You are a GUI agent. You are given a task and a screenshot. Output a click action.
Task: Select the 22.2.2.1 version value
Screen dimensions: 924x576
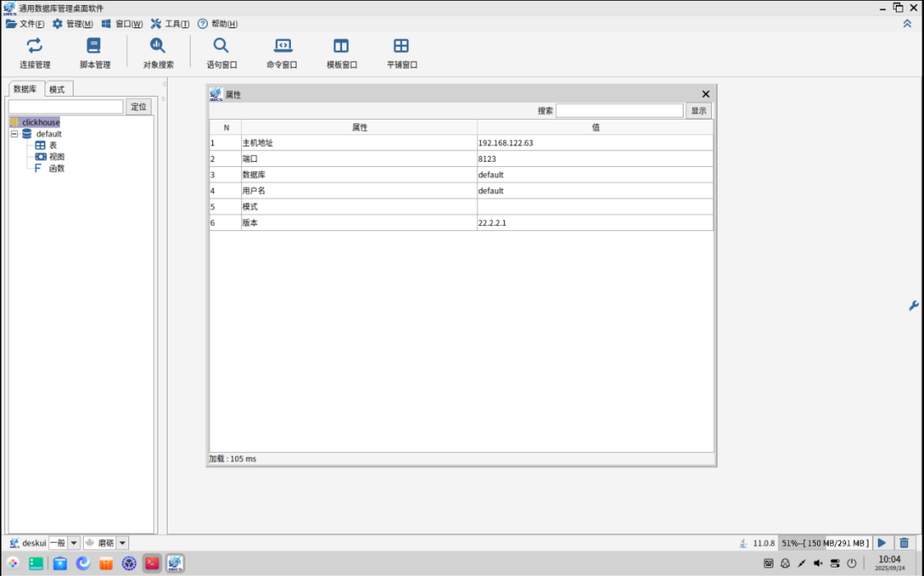coord(595,223)
